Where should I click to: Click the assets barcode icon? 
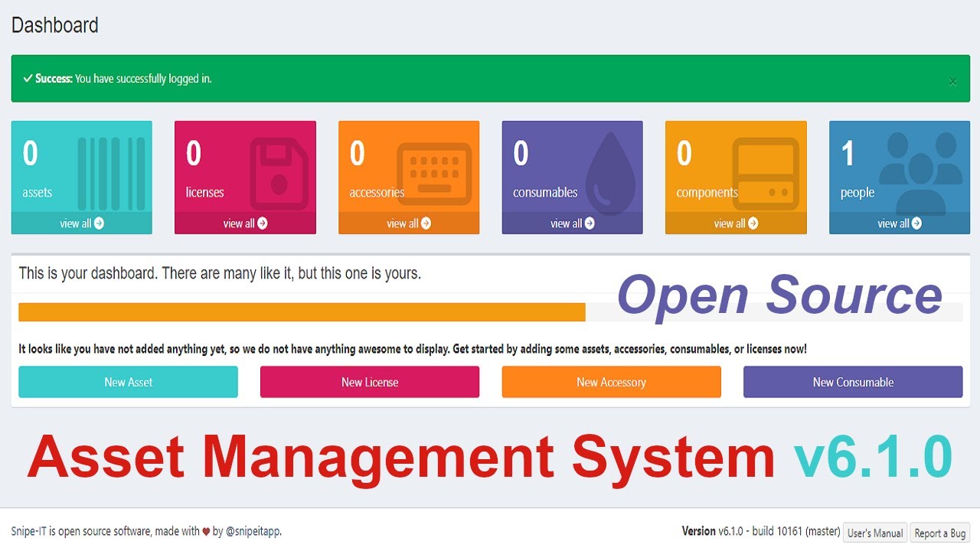coord(111,174)
